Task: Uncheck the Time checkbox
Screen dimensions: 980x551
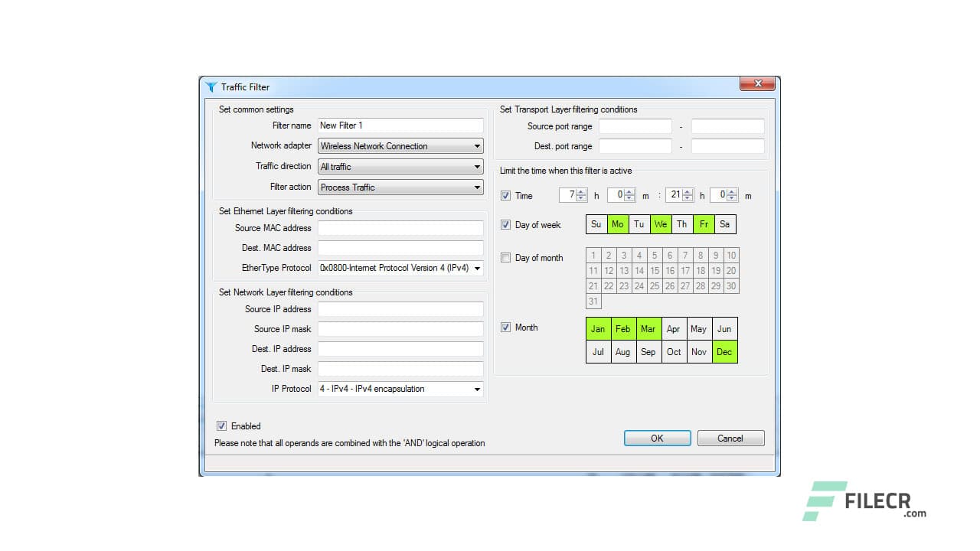Action: tap(505, 195)
